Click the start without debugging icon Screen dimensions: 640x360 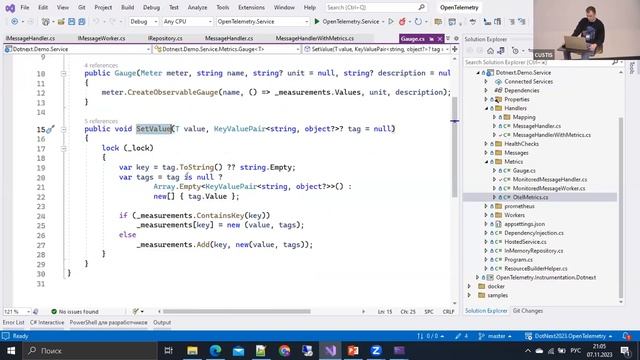[x=391, y=22]
